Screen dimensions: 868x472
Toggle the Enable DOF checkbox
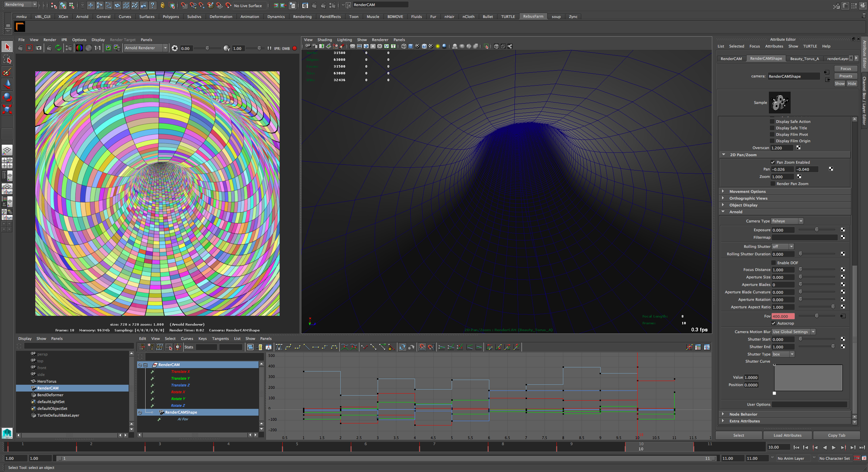(774, 263)
